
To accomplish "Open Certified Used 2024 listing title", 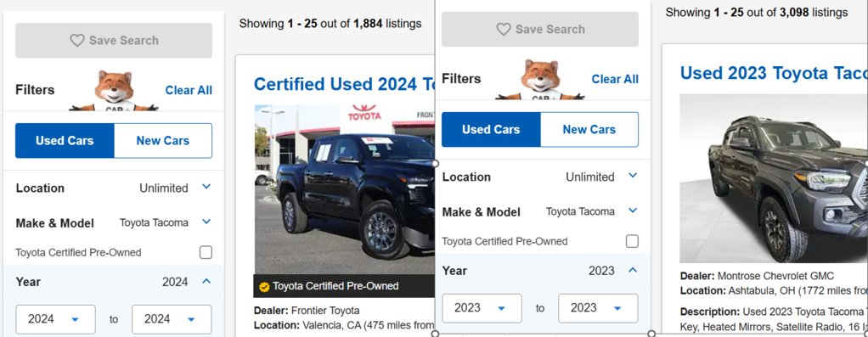I will point(344,84).
